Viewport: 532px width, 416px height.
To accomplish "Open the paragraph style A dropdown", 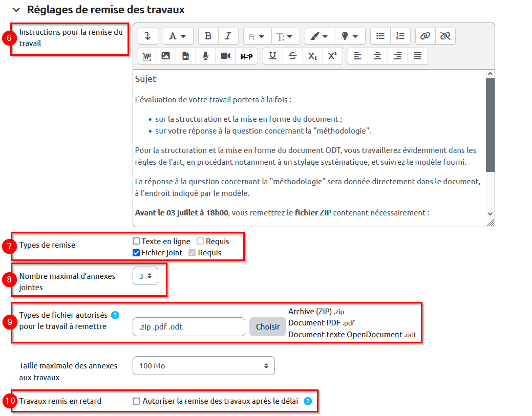I will (x=178, y=36).
